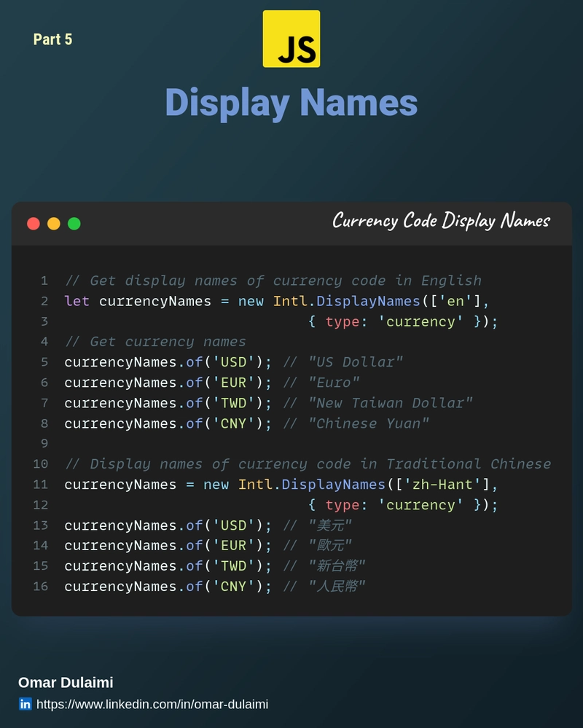This screenshot has width=583, height=728.
Task: Click the LinkedIn icon beside the URL
Action: tap(26, 704)
